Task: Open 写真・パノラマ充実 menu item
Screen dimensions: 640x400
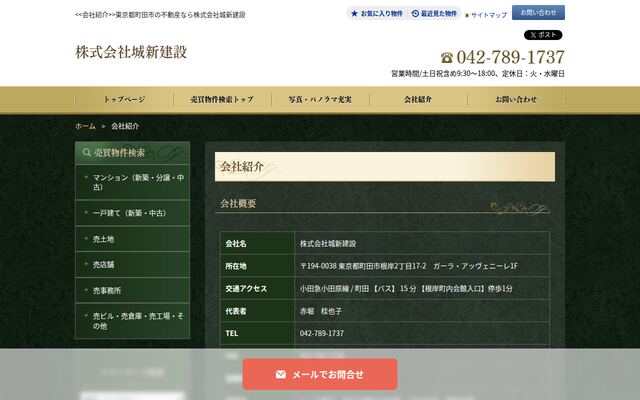Action: pos(320,99)
